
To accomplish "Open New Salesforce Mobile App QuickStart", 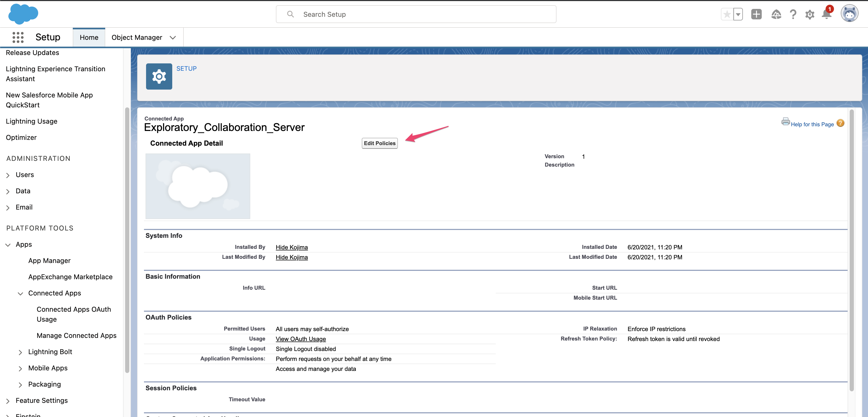I will tap(49, 100).
